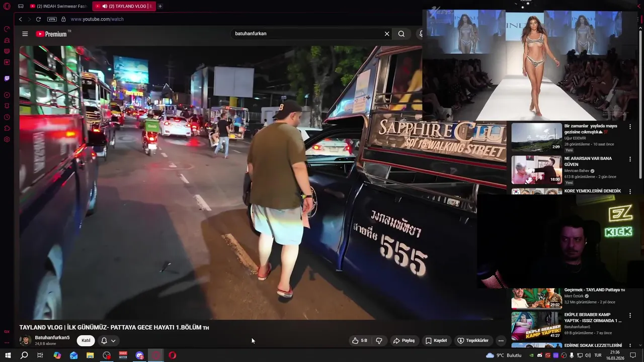Save video with Kaydet button

(436, 340)
